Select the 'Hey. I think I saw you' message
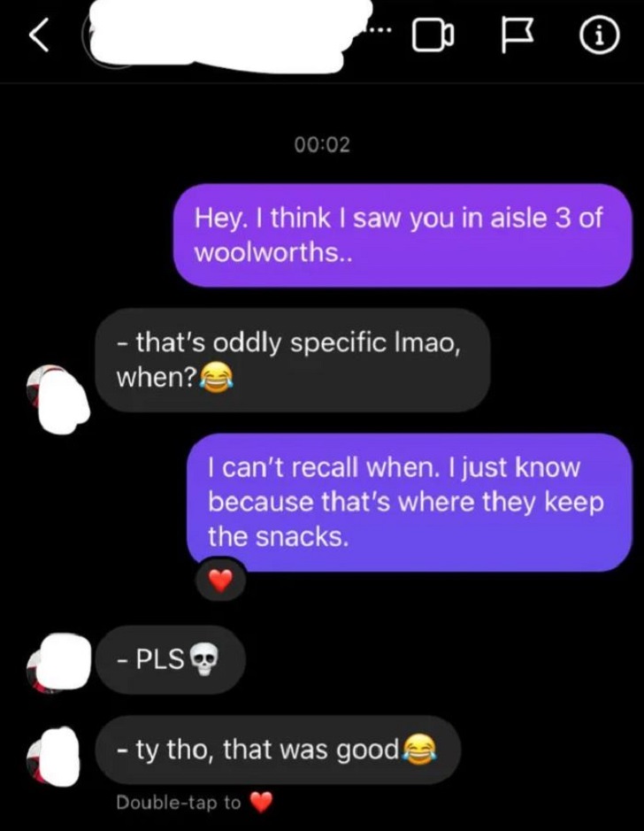644x831 pixels. click(403, 235)
